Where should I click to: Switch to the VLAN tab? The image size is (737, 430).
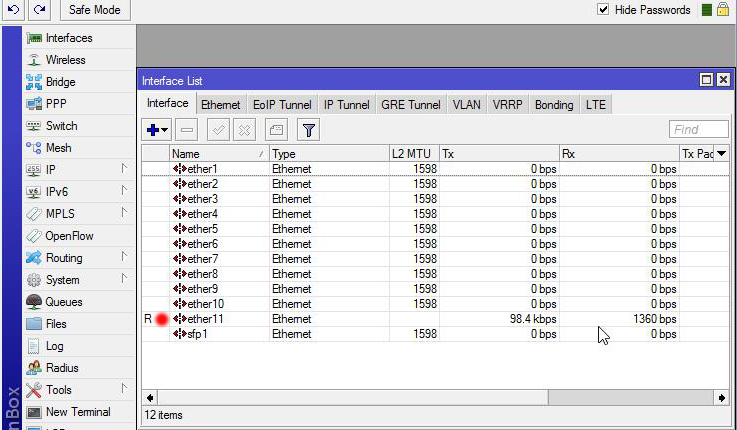(466, 104)
